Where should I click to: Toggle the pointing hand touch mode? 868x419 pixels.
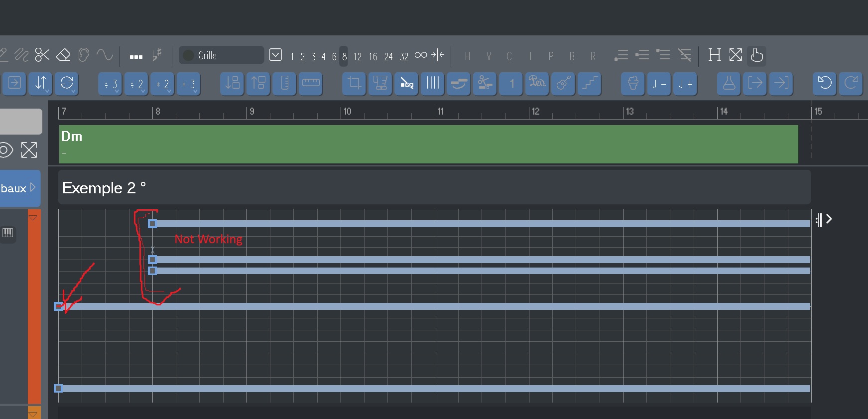(x=756, y=55)
